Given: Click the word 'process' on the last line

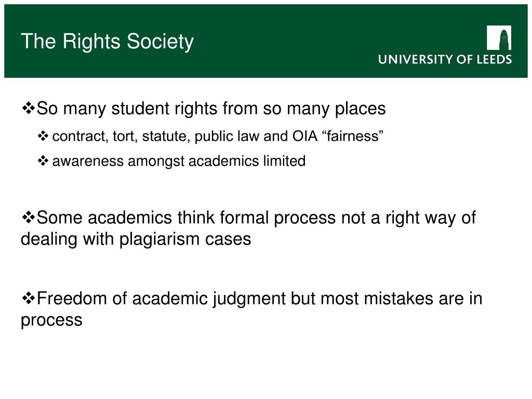Looking at the screenshot, I should [x=51, y=321].
